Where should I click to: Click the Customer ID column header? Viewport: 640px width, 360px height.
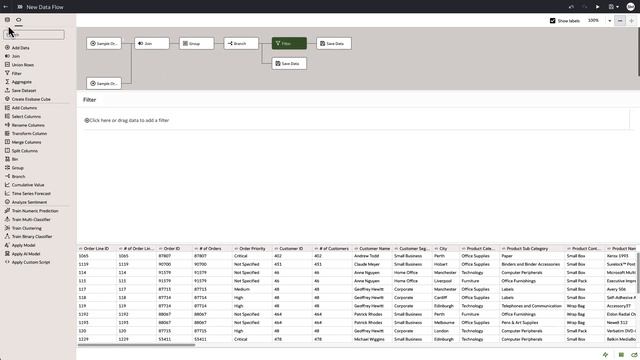(291, 249)
